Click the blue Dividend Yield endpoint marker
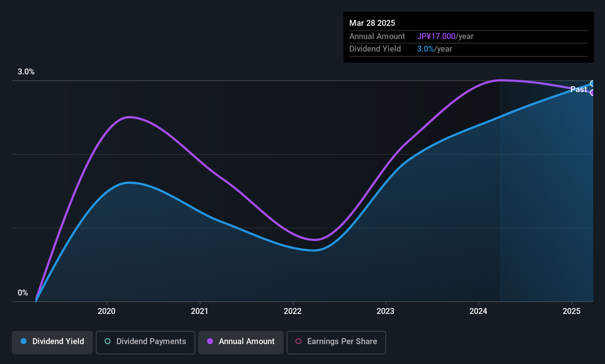The image size is (605, 364). [592, 84]
